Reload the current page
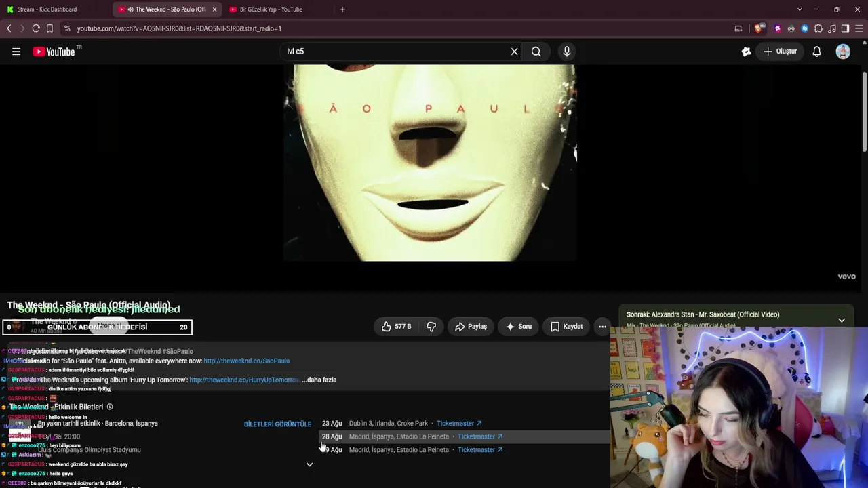The height and width of the screenshot is (488, 868). coord(36,28)
